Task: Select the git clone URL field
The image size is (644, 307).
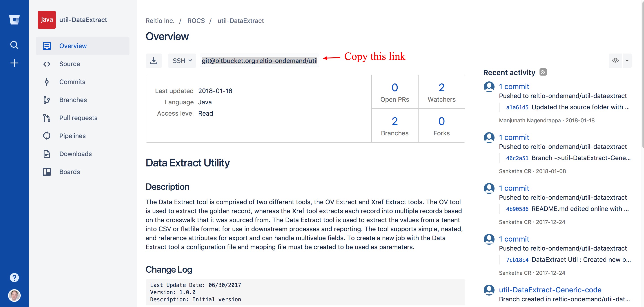Action: pos(259,61)
